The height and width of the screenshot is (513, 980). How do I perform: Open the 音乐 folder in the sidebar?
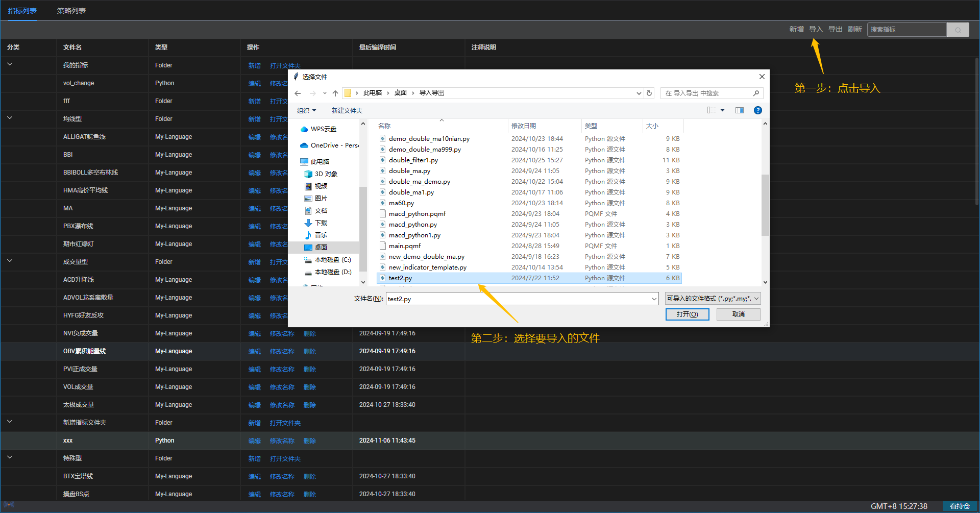[316, 235]
